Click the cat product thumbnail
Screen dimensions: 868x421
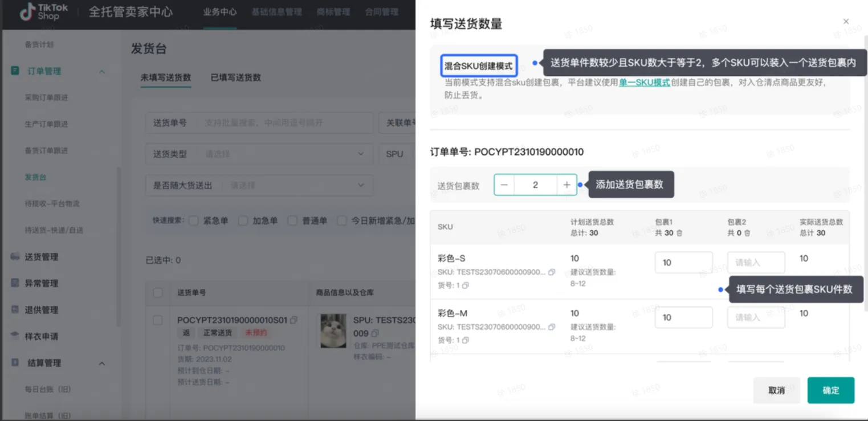coord(333,331)
